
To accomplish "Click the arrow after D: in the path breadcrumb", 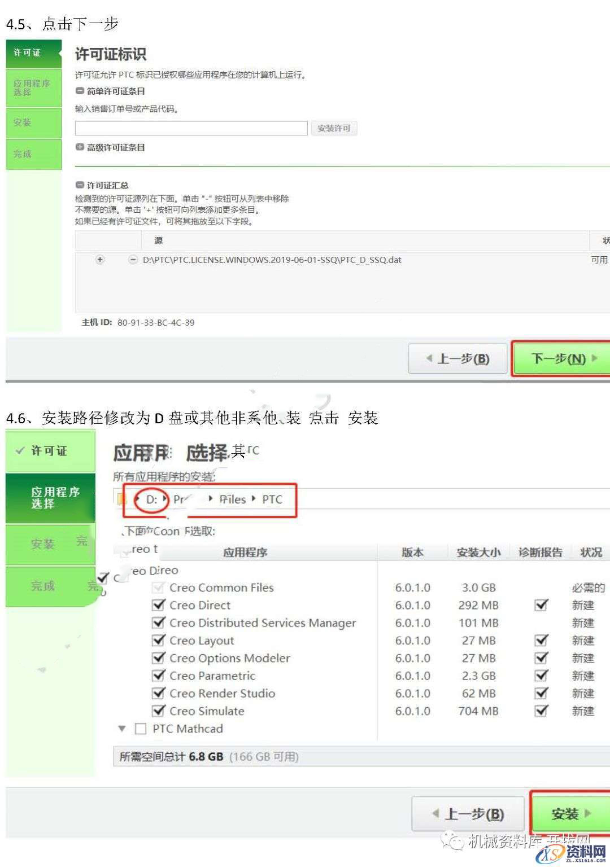I will tap(164, 499).
